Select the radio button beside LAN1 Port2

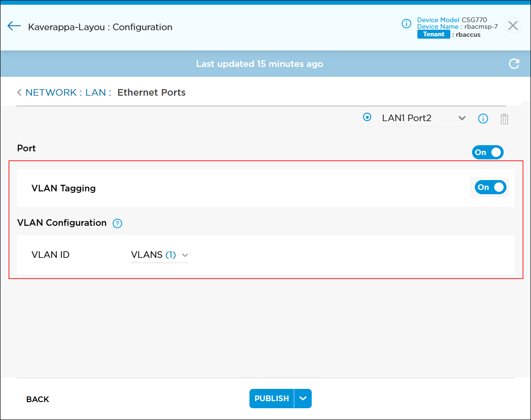[367, 117]
